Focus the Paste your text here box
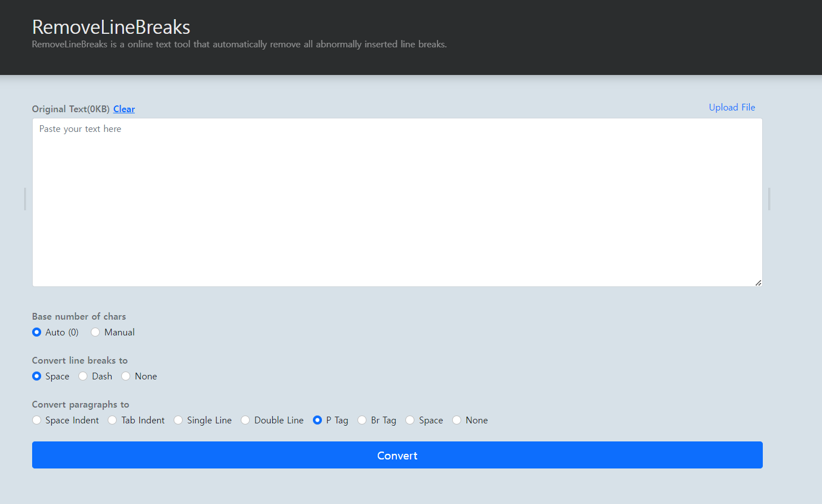 click(x=397, y=202)
